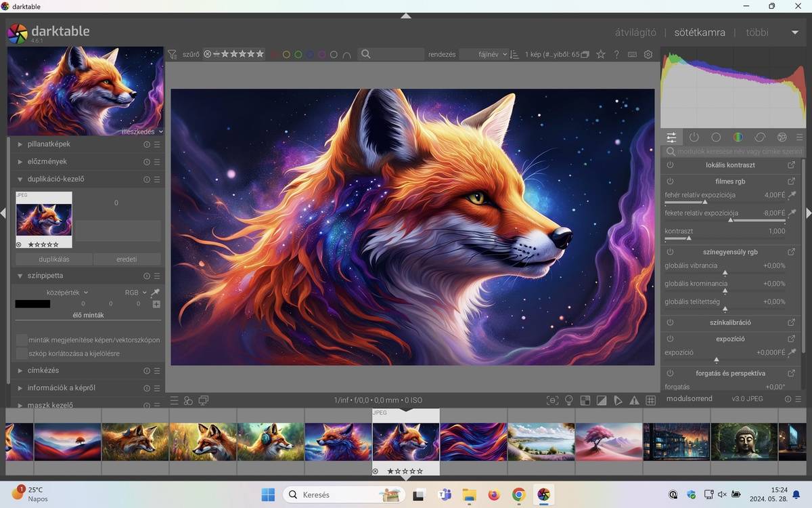Pick fekete relatív expozíciója with color picker
The width and height of the screenshot is (812, 508).
(x=792, y=213)
